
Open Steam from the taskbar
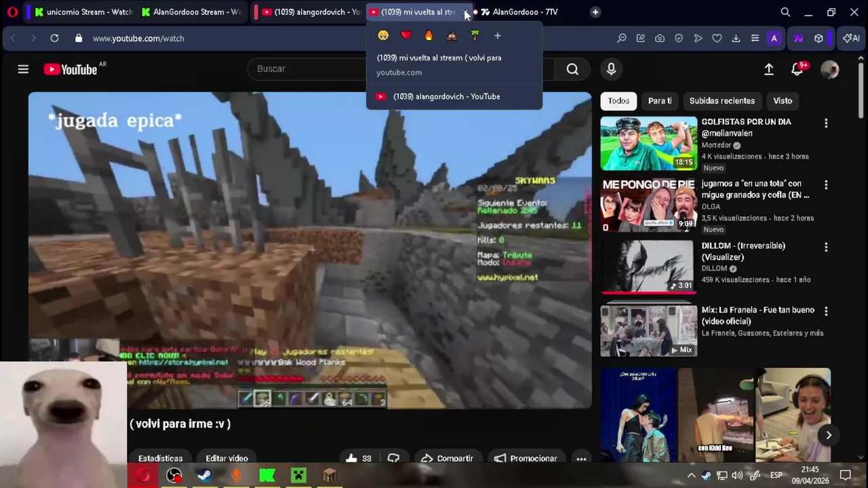pos(205,476)
